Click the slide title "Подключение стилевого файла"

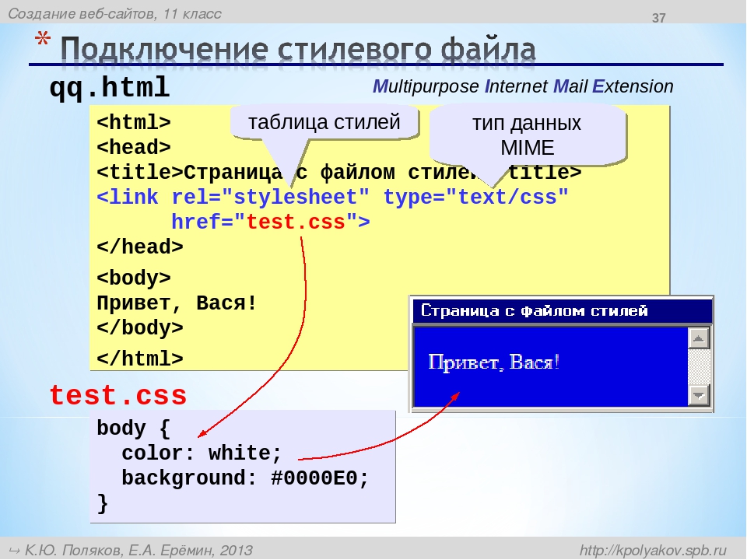click(x=298, y=48)
